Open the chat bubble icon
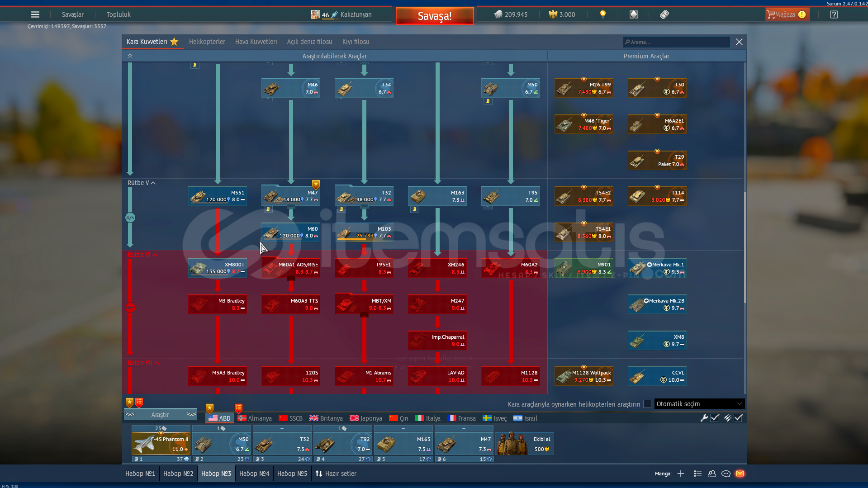Viewport: 868px width, 488px height. pos(726,474)
